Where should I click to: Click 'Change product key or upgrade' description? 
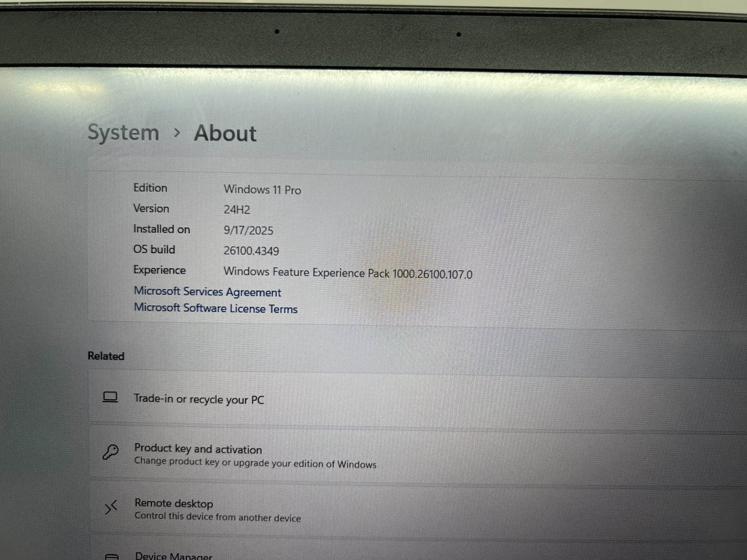click(x=255, y=462)
